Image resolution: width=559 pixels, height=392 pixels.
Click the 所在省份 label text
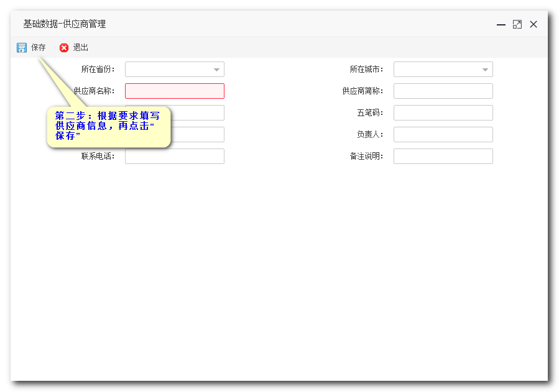pos(98,70)
